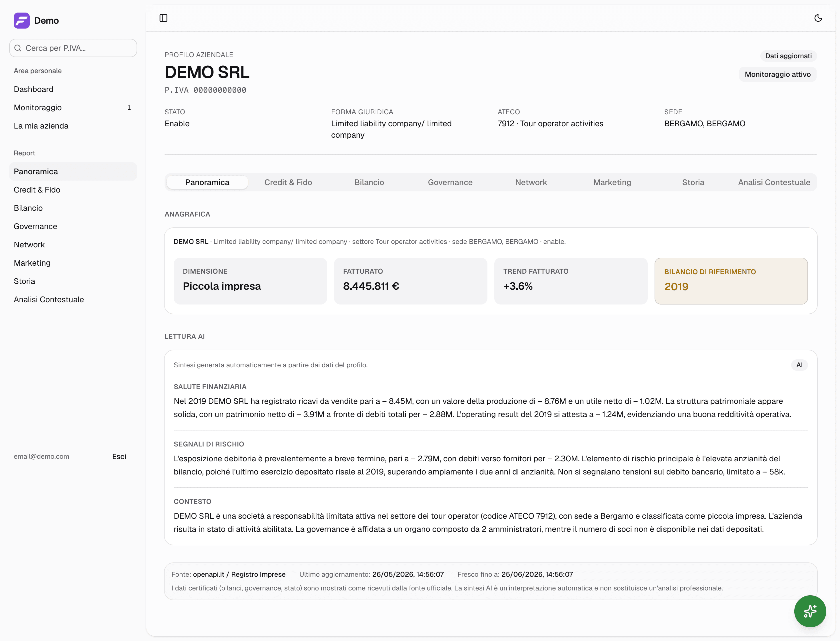Select the Panoramica tab
Image resolution: width=840 pixels, height=641 pixels.
point(207,182)
